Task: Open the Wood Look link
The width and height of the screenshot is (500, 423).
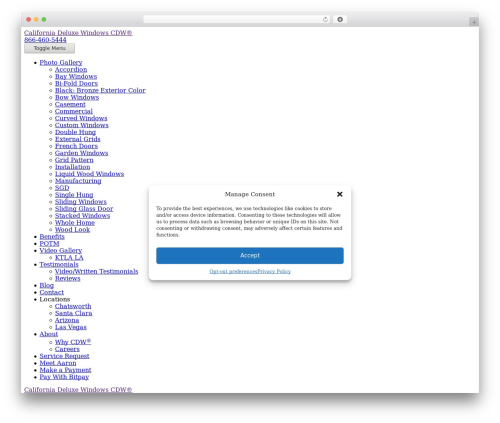Action: 72,230
